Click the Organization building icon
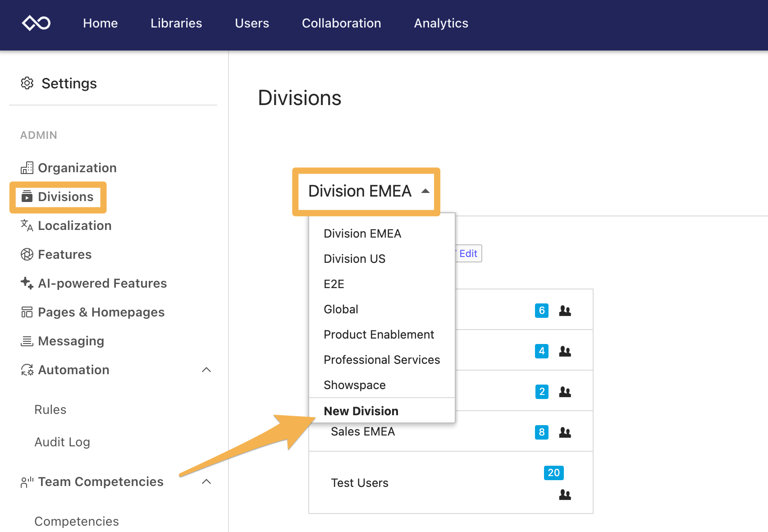Screen dimensions: 768x532 coord(27,168)
